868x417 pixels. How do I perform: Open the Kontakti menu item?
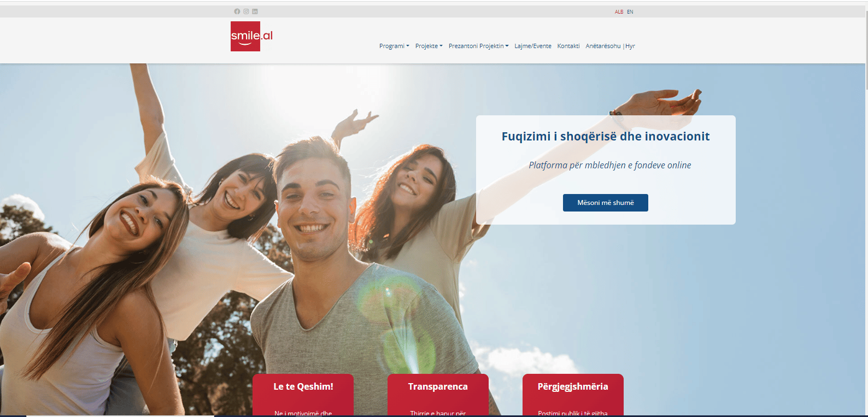[568, 46]
